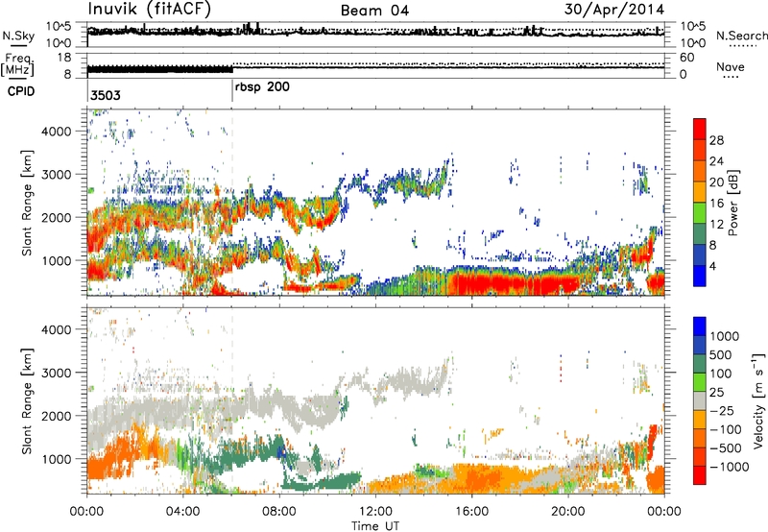
Task: Click the 'Inuvik (fitACF)' title text
Action: (150, 10)
